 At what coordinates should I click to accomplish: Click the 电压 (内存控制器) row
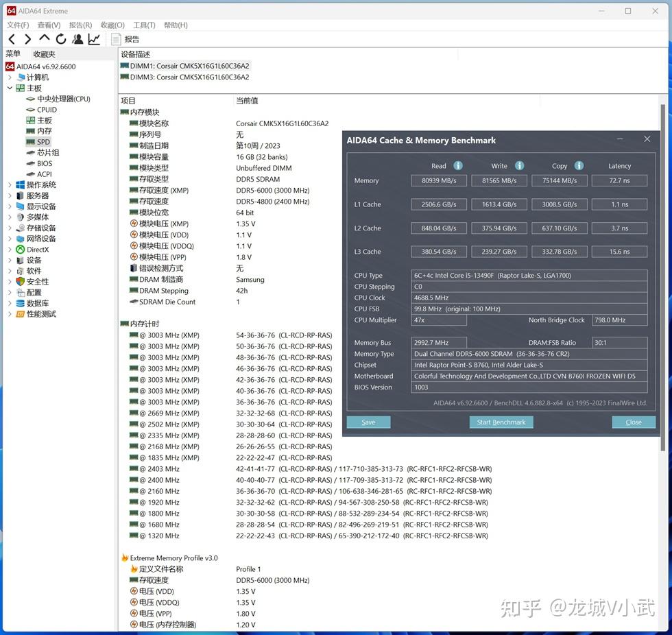193,625
